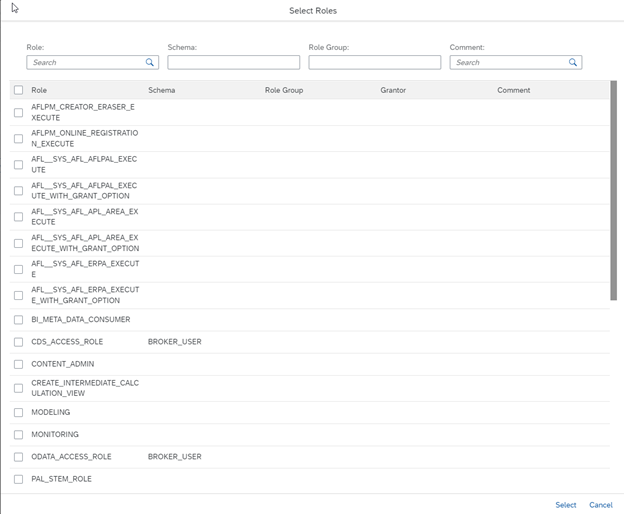Click the Role column header
Image resolution: width=624 pixels, height=514 pixels.
pos(39,90)
